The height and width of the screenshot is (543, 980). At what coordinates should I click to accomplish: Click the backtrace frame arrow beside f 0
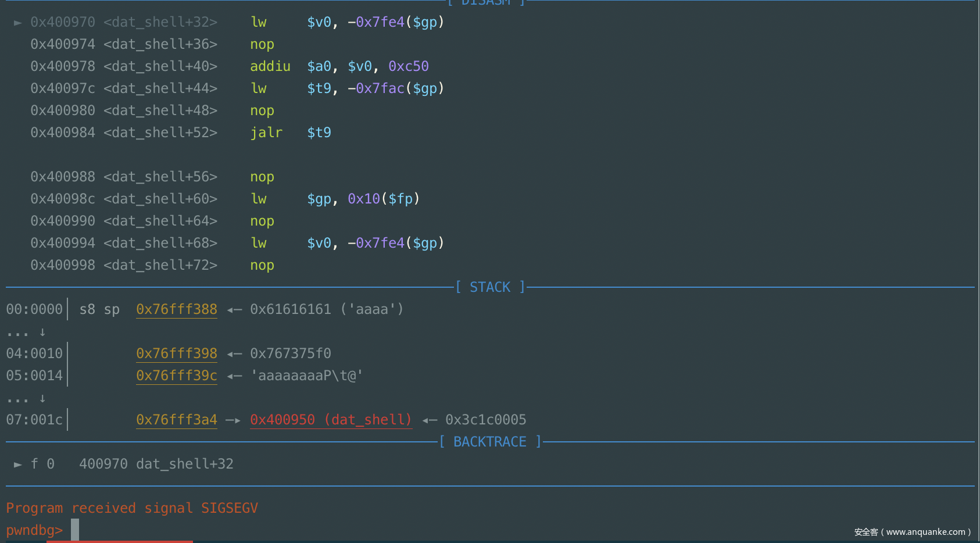[18, 465]
